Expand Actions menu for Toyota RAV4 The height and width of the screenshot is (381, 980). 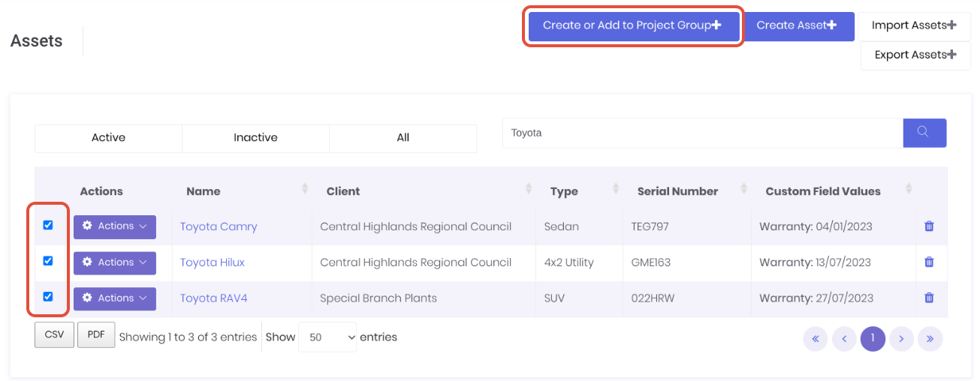(x=115, y=298)
